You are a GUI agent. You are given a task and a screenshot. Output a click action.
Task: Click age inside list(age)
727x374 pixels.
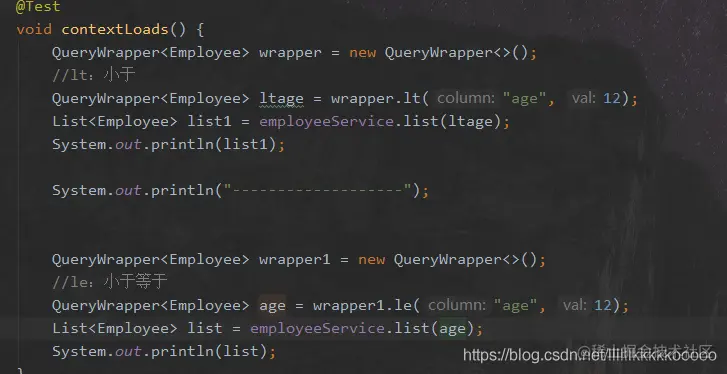click(453, 329)
